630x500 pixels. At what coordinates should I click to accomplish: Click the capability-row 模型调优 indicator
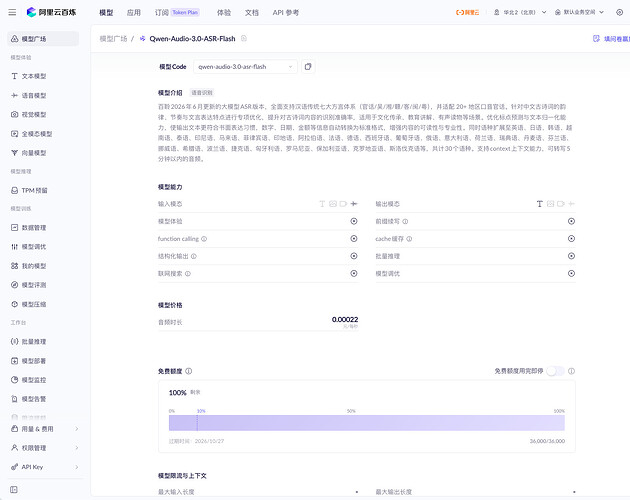click(571, 273)
